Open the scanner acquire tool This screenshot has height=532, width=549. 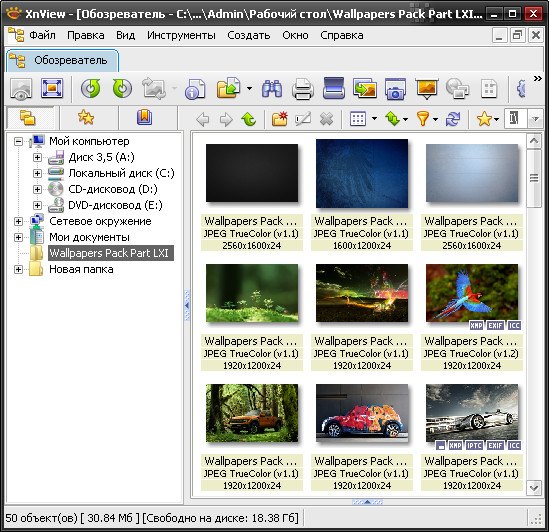coord(334,88)
